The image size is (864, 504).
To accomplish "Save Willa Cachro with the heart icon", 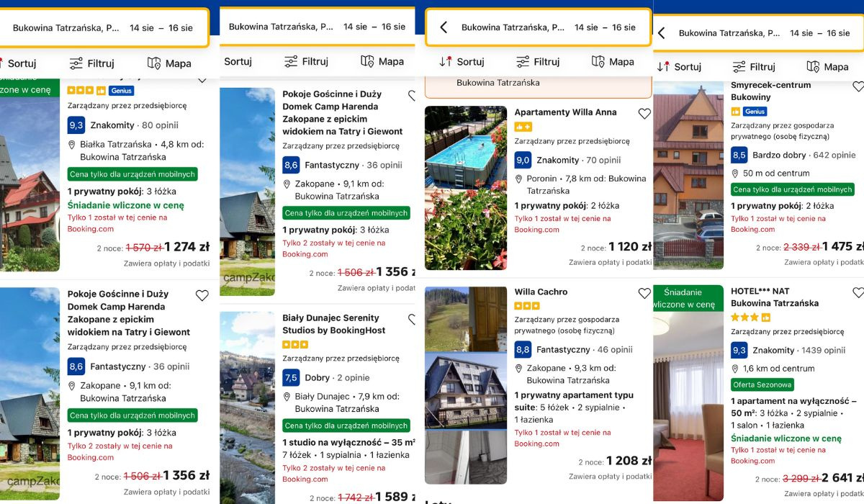I will click(644, 293).
